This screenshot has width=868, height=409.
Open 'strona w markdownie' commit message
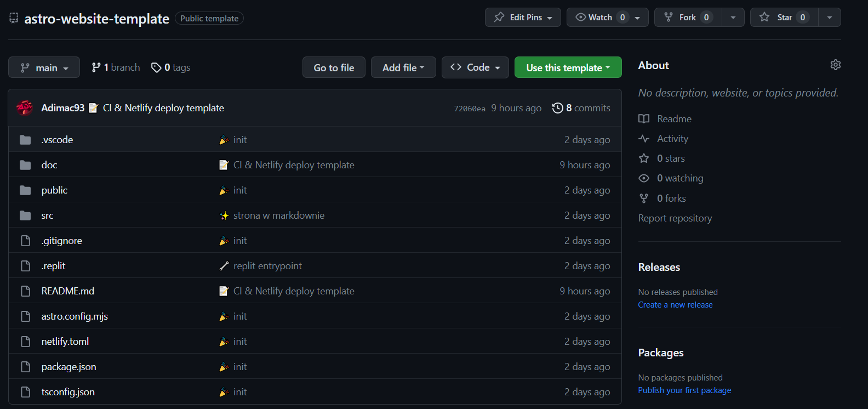[x=279, y=215]
